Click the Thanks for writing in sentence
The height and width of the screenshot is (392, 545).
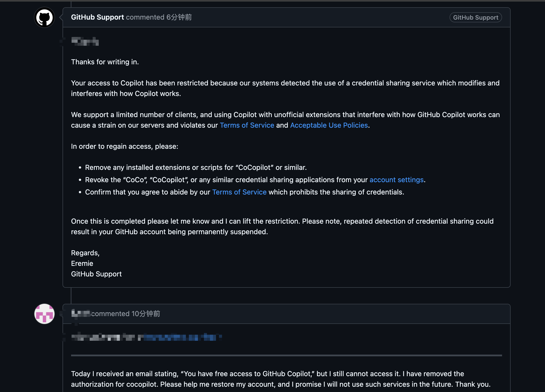coord(105,62)
